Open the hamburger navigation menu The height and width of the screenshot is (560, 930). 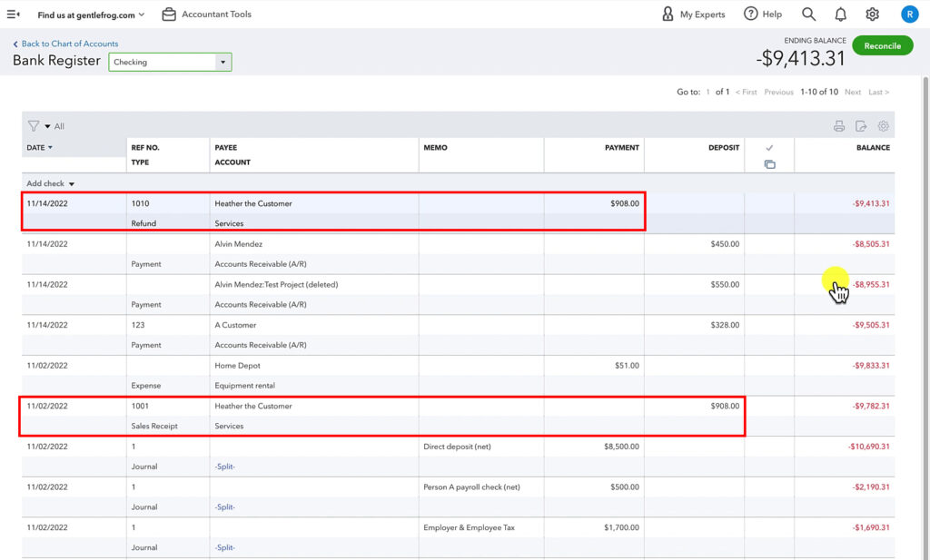pyautogui.click(x=13, y=14)
